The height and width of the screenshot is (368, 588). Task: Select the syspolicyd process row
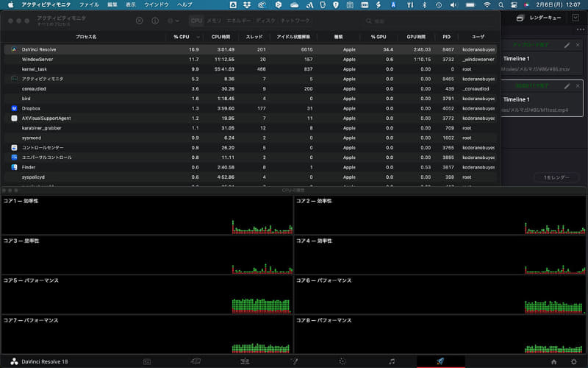(250, 177)
